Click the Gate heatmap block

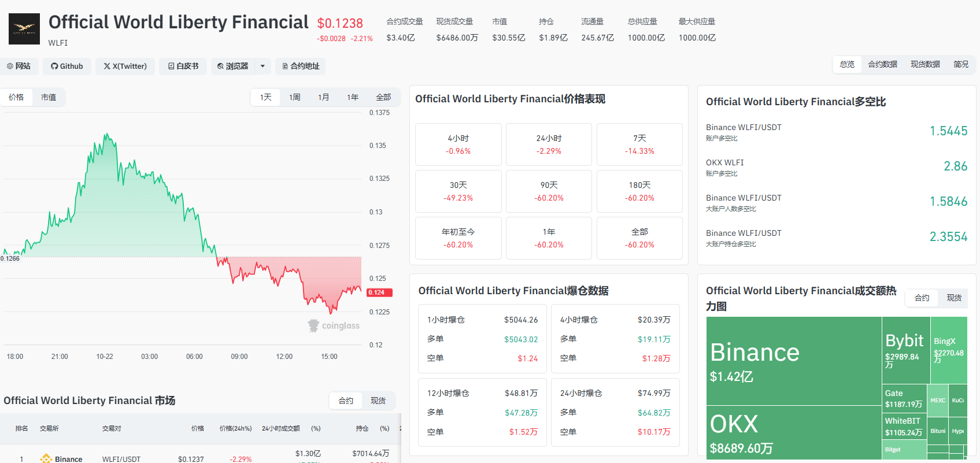(904, 398)
